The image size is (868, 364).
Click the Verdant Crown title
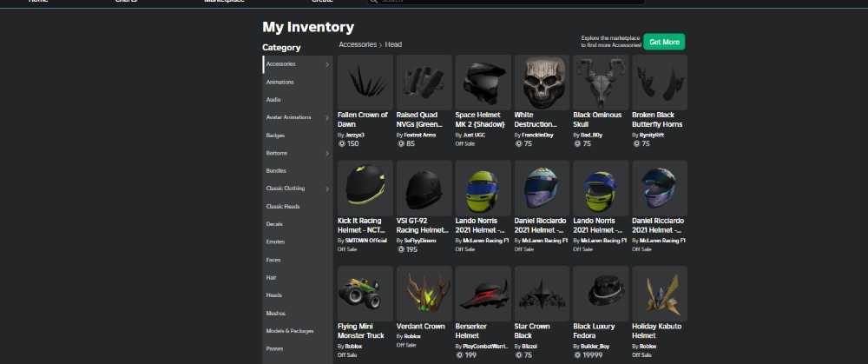pos(421,327)
